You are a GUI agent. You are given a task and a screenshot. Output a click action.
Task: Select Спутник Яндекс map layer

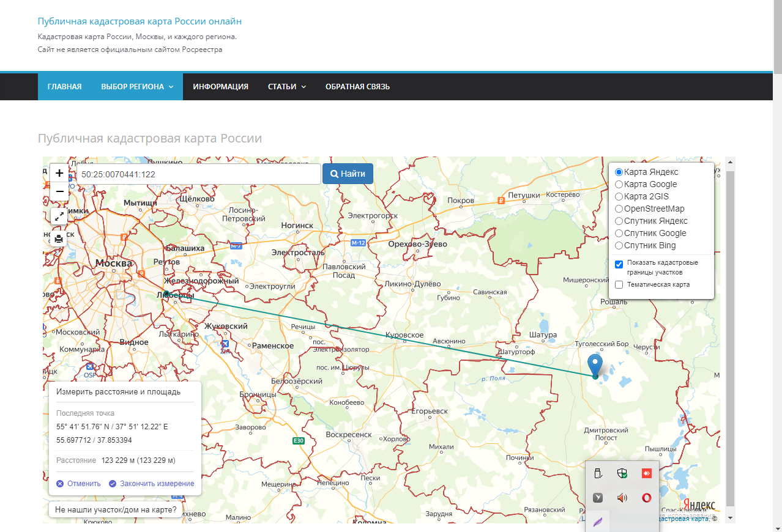click(619, 221)
